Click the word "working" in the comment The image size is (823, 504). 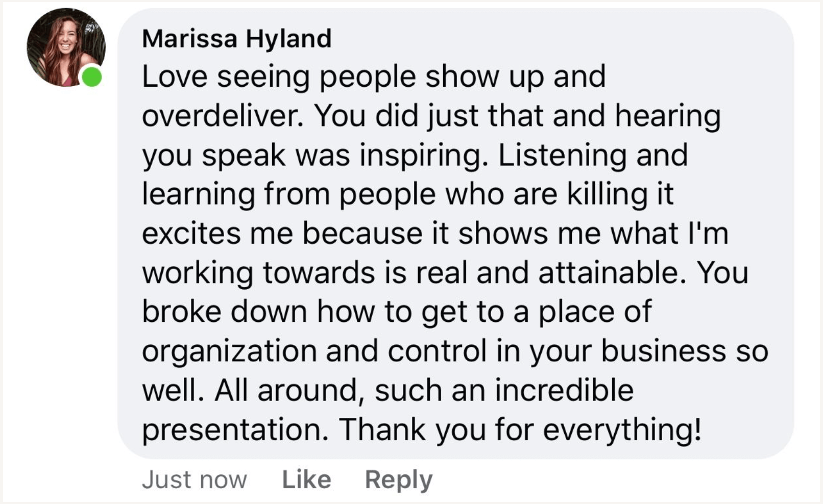[197, 272]
